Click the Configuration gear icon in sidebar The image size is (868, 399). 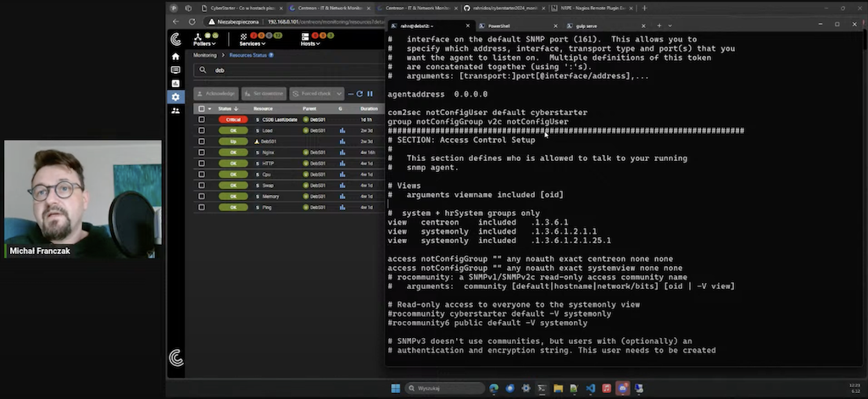175,97
